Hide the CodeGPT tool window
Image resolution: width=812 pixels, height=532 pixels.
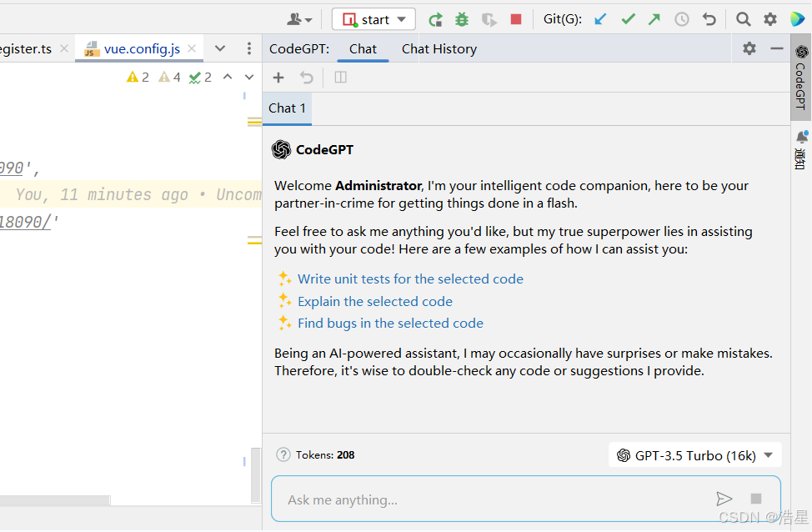777,48
